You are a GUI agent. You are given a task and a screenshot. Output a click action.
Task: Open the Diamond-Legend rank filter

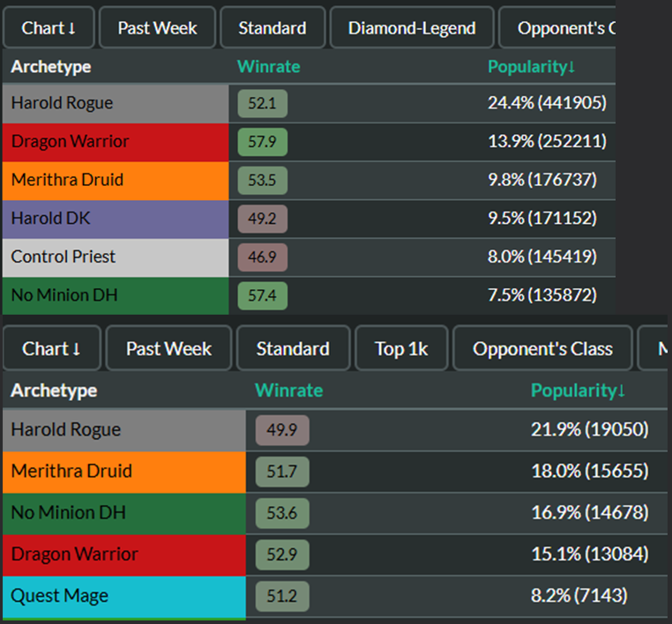[x=412, y=28]
